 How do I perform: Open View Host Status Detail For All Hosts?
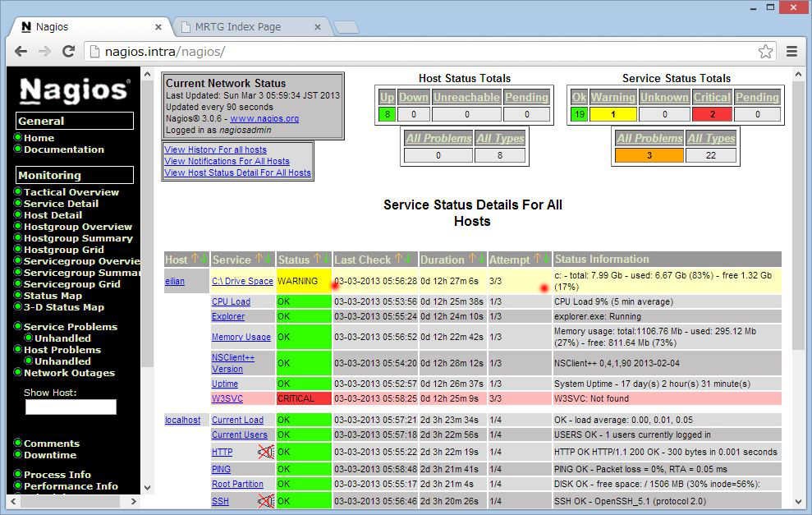pos(238,172)
